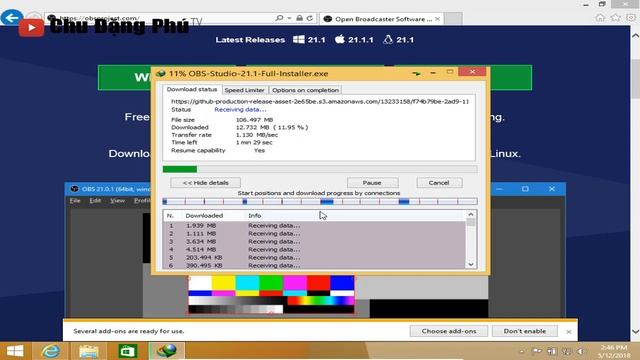Switch to Options on completion tab
The width and height of the screenshot is (640, 360).
pyautogui.click(x=305, y=90)
